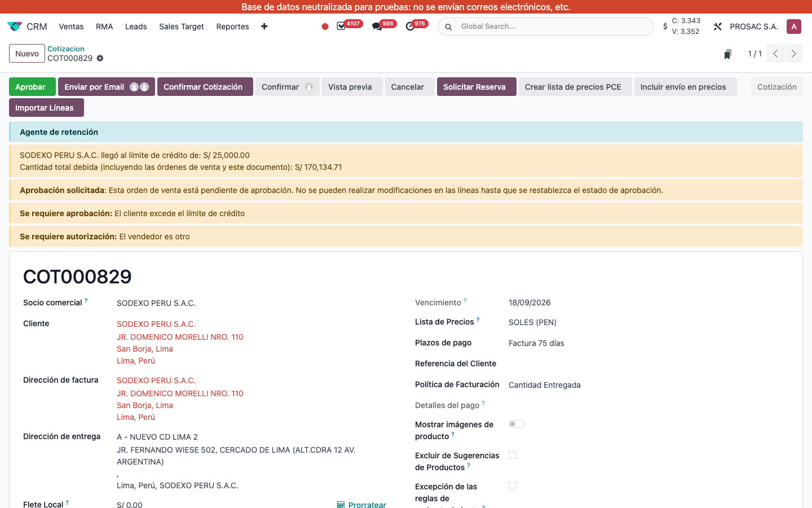Image resolution: width=812 pixels, height=508 pixels.
Task: Go to next record arrow
Action: pyautogui.click(x=793, y=54)
